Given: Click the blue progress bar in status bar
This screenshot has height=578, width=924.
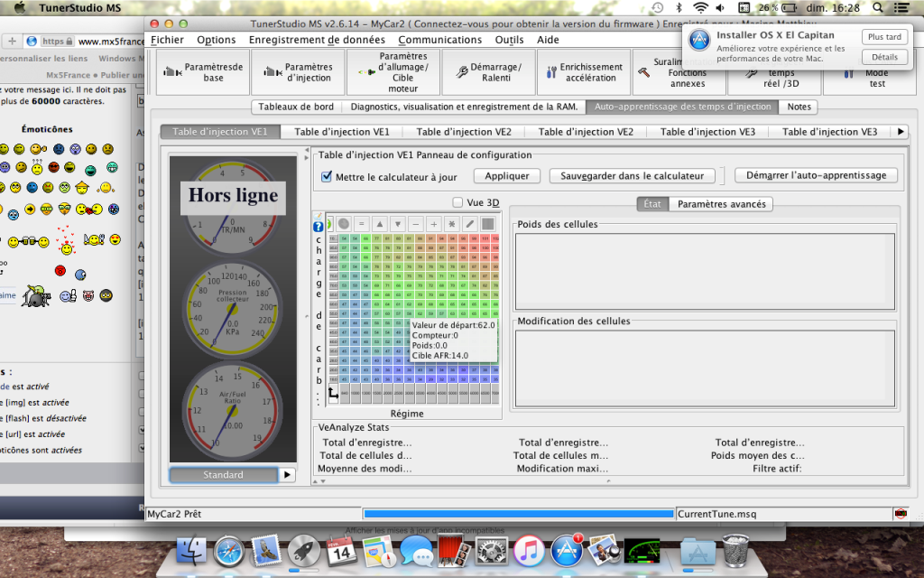Looking at the screenshot, I should [x=519, y=514].
